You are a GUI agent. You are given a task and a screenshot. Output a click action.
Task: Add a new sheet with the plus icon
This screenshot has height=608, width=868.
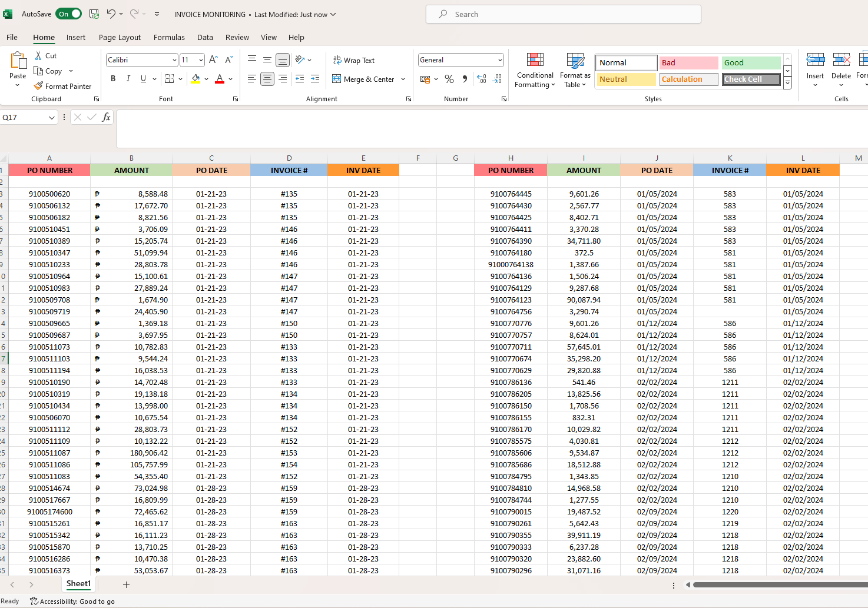(x=126, y=584)
